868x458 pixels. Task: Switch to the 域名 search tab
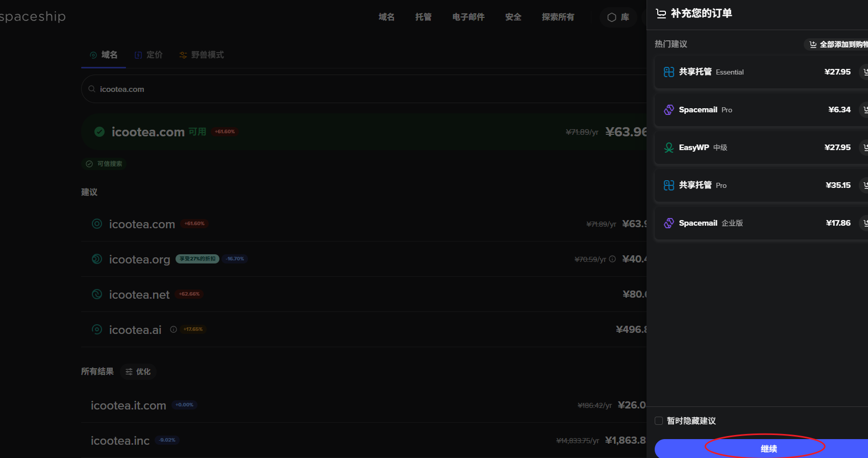click(104, 55)
